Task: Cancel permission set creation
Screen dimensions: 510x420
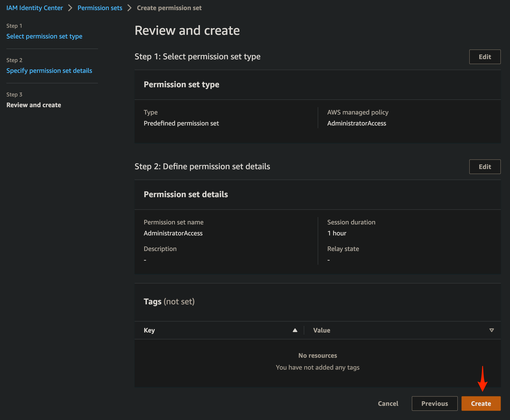Action: 388,404
